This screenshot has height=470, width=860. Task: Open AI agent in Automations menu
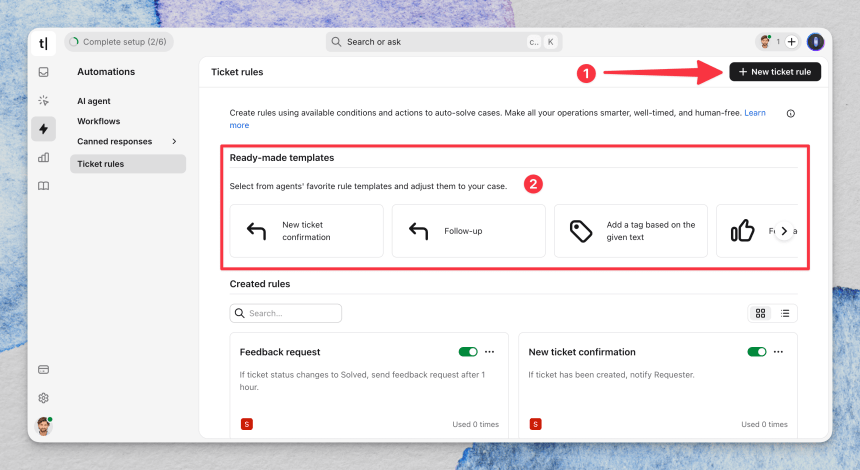point(94,101)
